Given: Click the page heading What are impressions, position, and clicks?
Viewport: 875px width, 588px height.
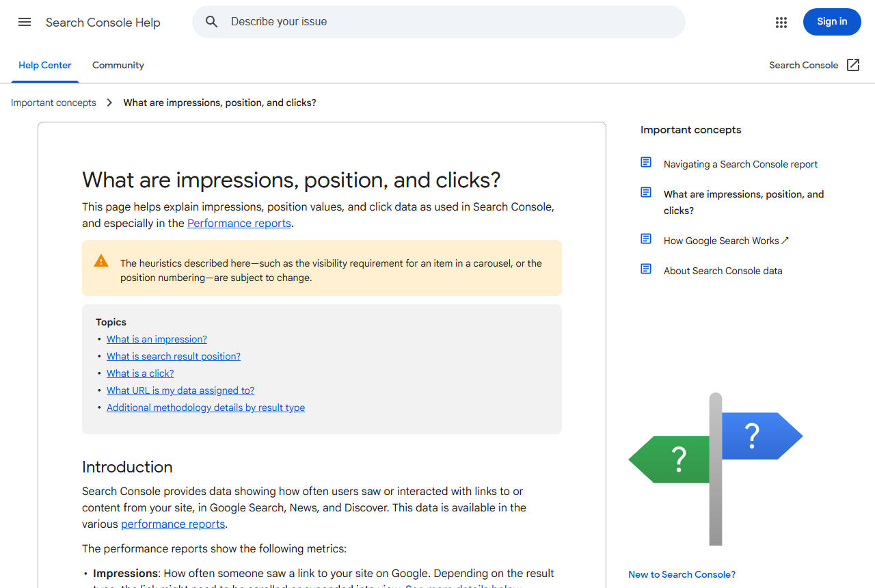Looking at the screenshot, I should point(291,180).
